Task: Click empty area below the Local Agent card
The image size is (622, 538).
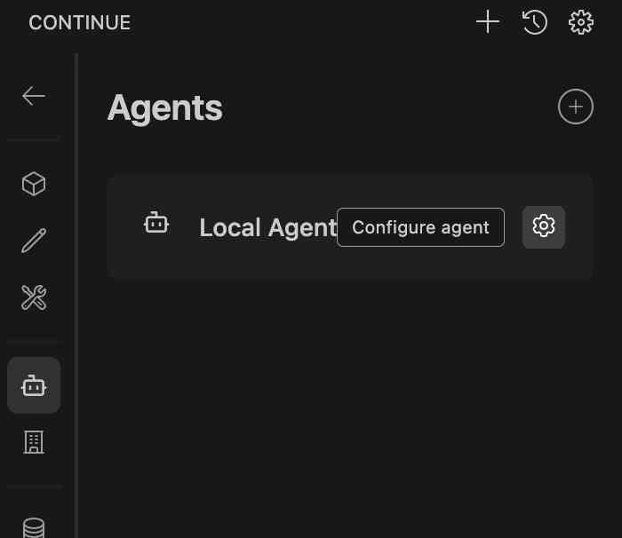Action: [350, 400]
